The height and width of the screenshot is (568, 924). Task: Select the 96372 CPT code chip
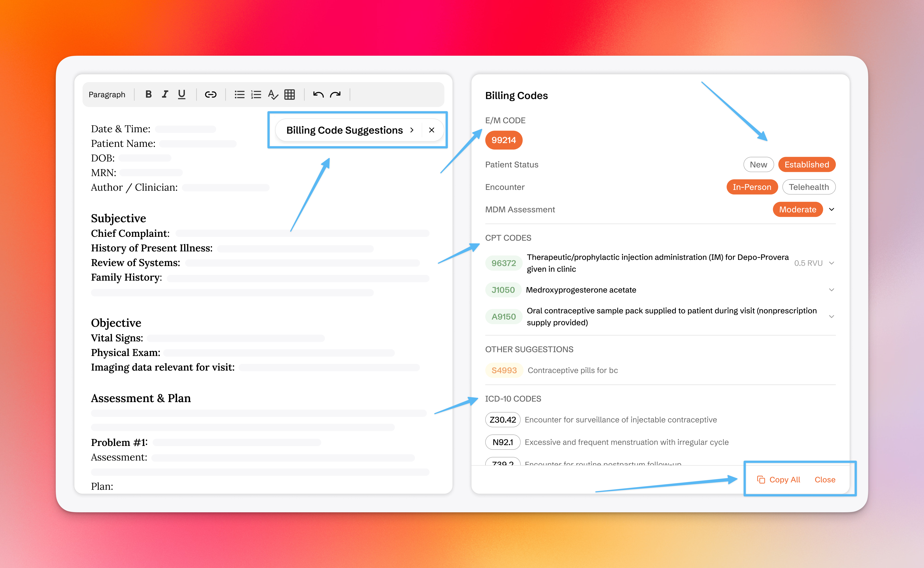point(504,263)
